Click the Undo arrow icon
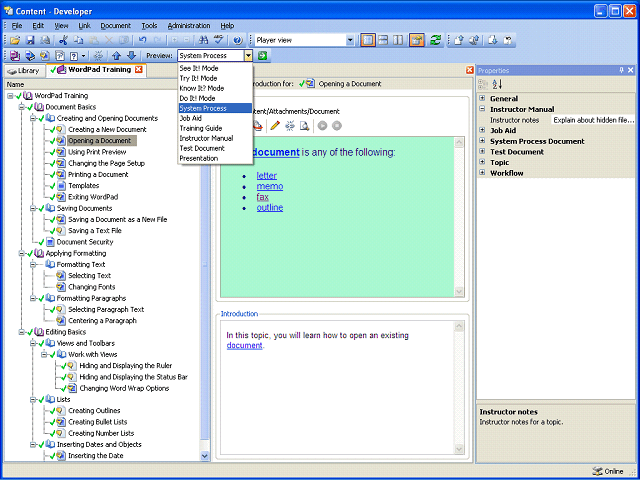This screenshot has height=480, width=640. [142, 40]
